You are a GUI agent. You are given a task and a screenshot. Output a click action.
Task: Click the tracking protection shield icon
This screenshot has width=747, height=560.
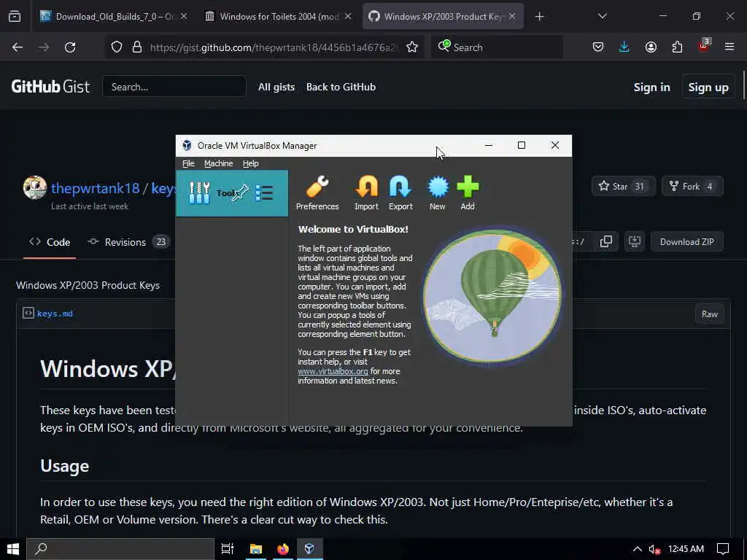(x=117, y=47)
